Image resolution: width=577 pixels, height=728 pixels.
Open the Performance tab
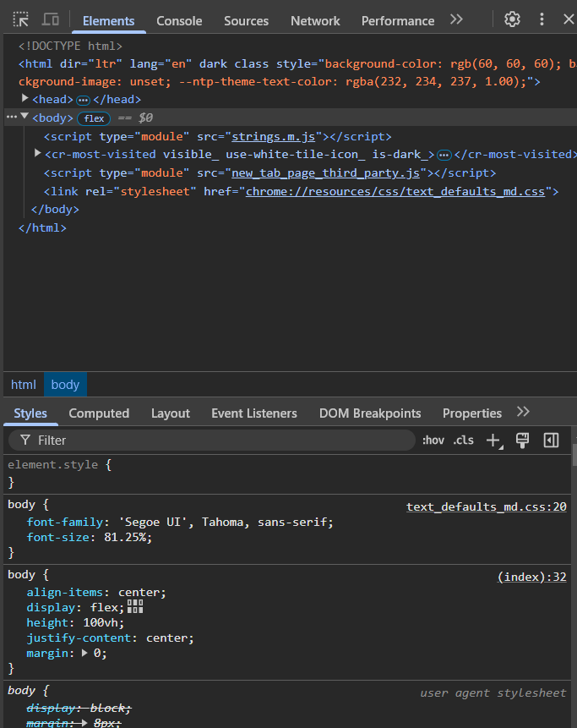[398, 21]
